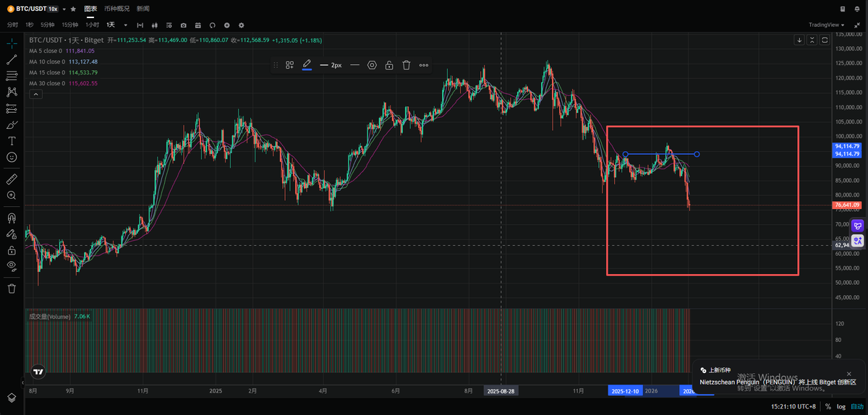Select the XABCD pattern tool
Screen dimensions: 868x415
pyautogui.click(x=12, y=92)
